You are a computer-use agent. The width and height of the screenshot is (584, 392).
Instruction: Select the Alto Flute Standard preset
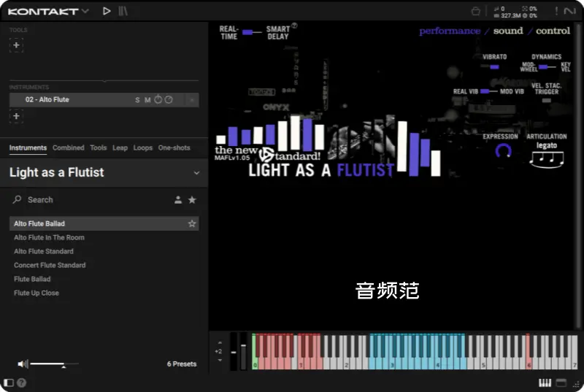(x=44, y=251)
